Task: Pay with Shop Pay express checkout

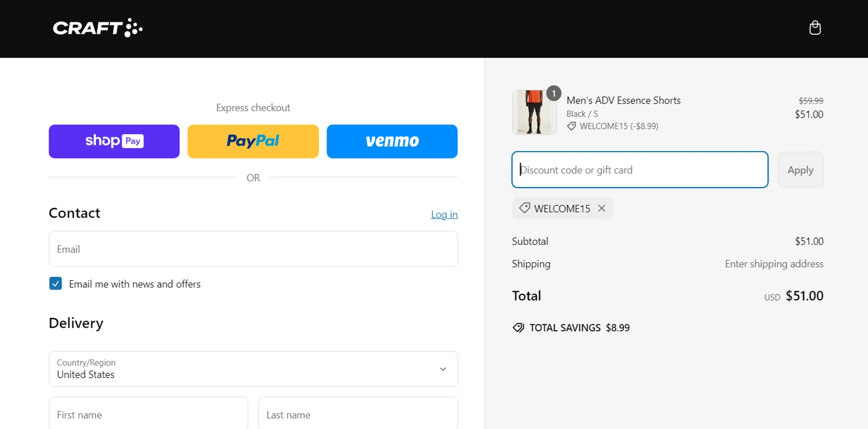Action: [x=114, y=141]
